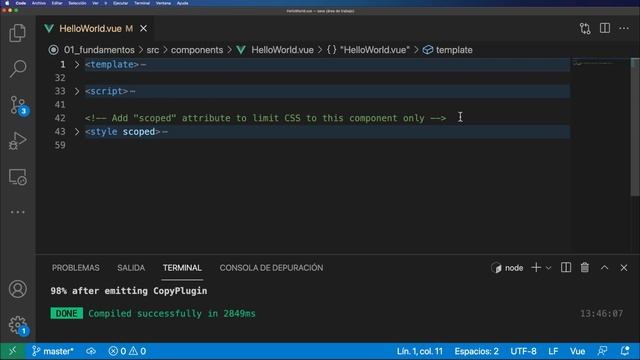Open editor More Actions ellipsis menu
This screenshot has height=360, width=640.
point(624,28)
